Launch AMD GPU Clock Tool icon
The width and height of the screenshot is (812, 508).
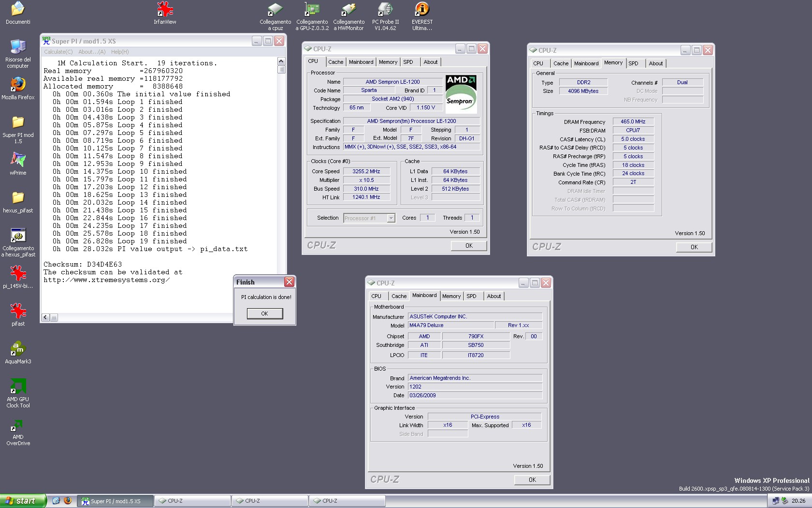(x=18, y=393)
